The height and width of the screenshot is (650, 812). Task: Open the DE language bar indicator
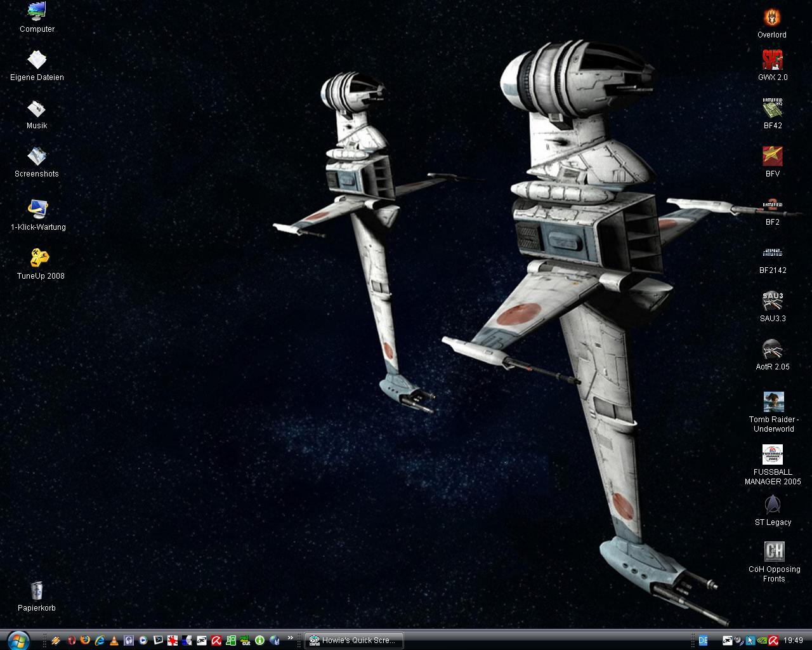703,640
